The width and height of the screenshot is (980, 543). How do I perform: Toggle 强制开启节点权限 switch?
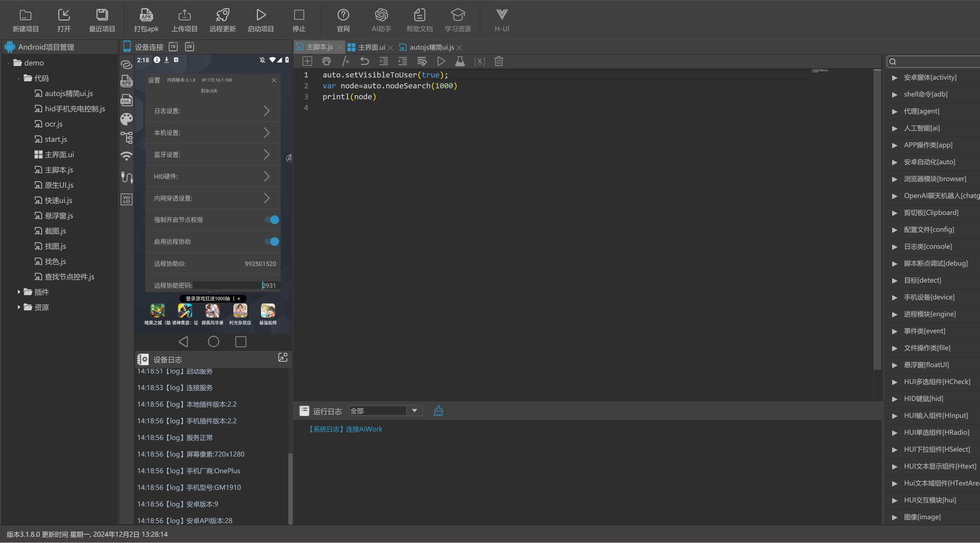pos(272,220)
